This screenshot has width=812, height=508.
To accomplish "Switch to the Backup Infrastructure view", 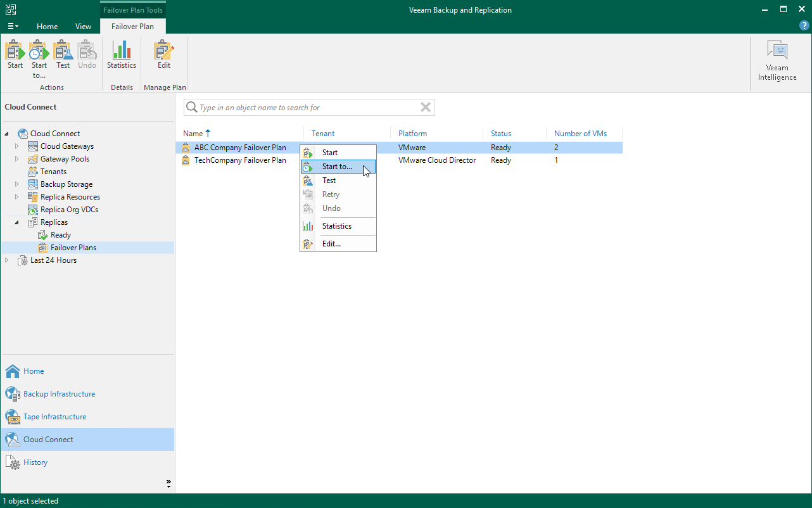I will pyautogui.click(x=60, y=393).
